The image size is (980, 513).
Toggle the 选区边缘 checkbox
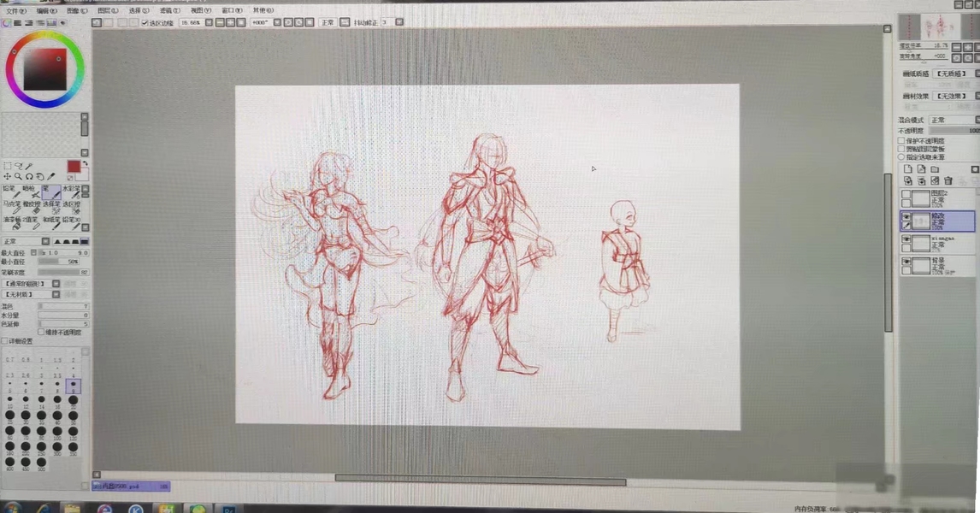(145, 22)
